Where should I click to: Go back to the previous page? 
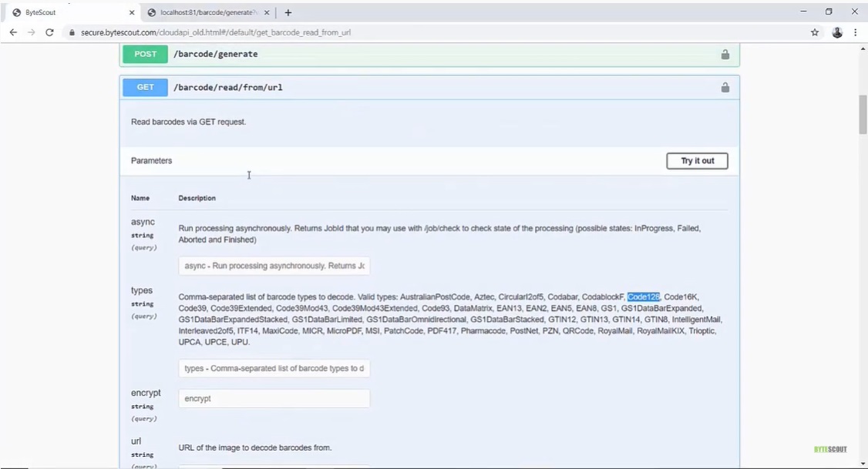tap(13, 32)
